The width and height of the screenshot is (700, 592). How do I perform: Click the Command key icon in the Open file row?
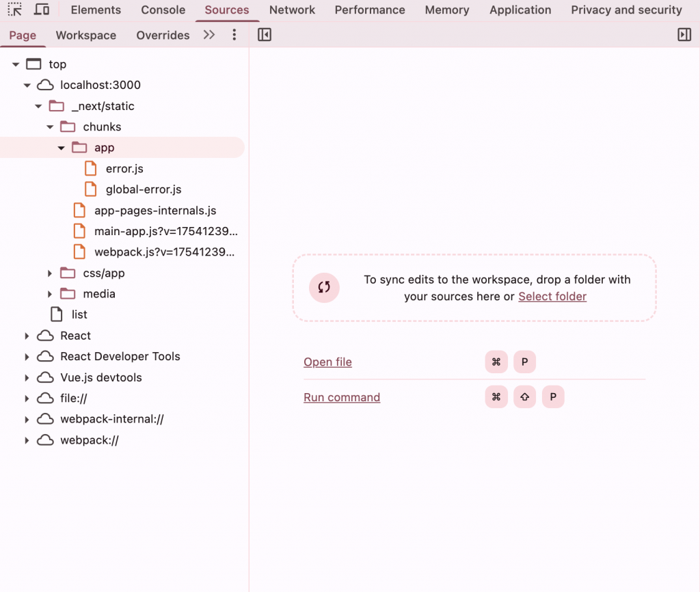click(496, 362)
